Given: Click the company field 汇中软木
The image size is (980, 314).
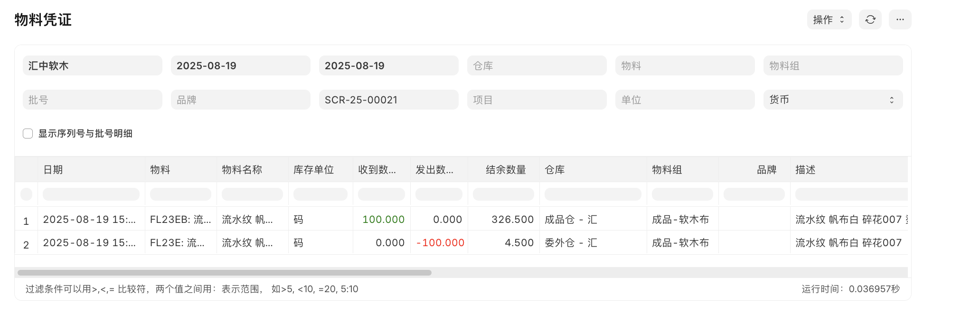Looking at the screenshot, I should click(x=92, y=65).
